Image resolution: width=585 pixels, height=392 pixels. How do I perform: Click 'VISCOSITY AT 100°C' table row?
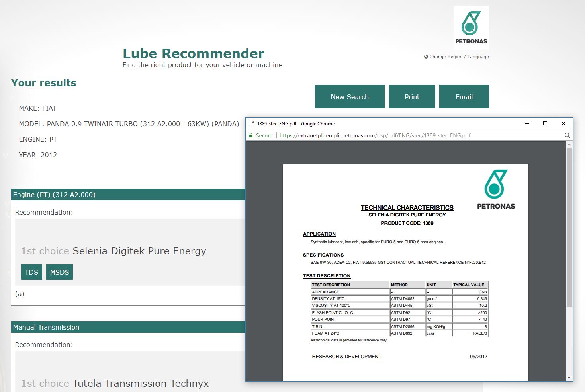pyautogui.click(x=399, y=306)
